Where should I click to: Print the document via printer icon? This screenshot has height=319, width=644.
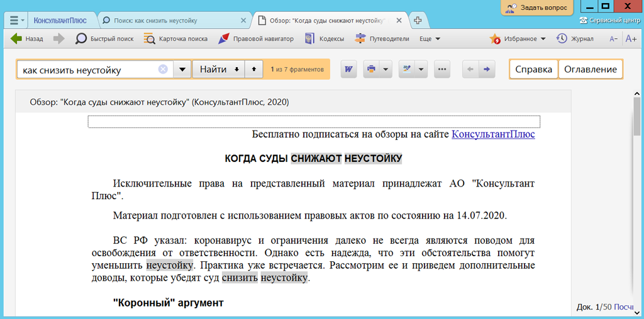(371, 69)
